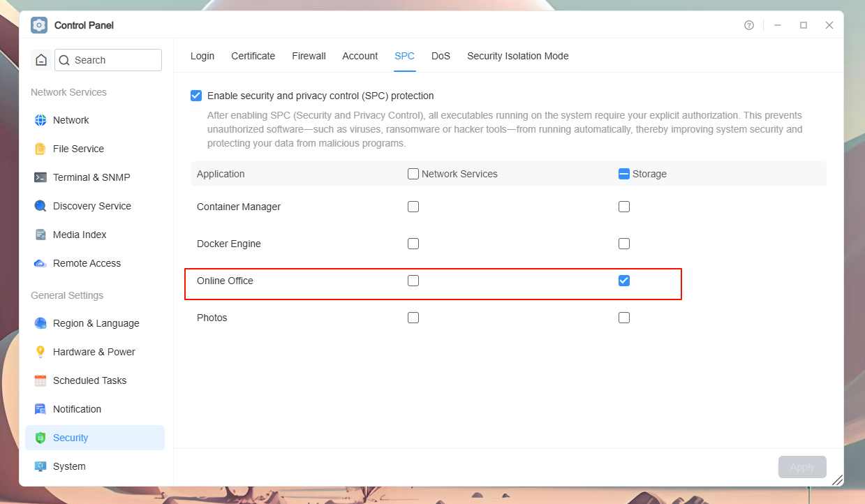Click the Scheduled Tasks calendar icon

[x=40, y=380]
